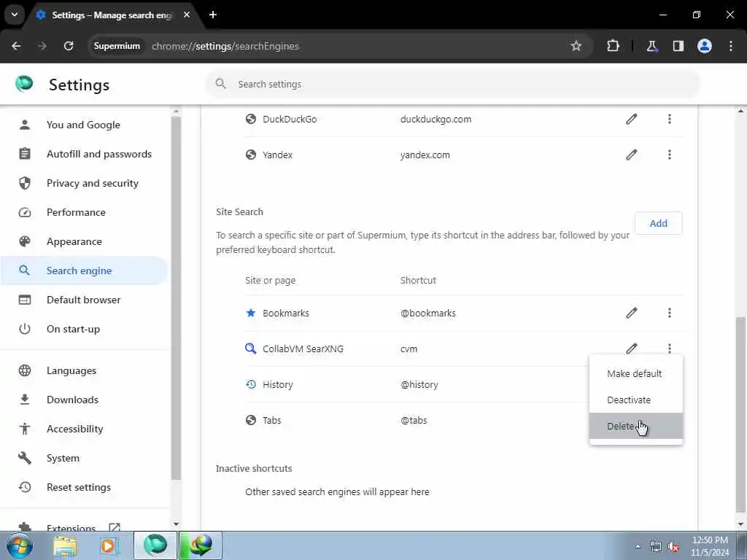Image resolution: width=747 pixels, height=560 pixels.
Task: Click the cvm shortcut text
Action: tap(409, 349)
